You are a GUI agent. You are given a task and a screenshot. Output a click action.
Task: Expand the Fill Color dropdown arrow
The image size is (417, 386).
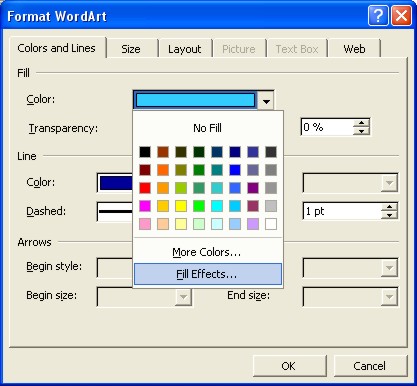tap(266, 101)
